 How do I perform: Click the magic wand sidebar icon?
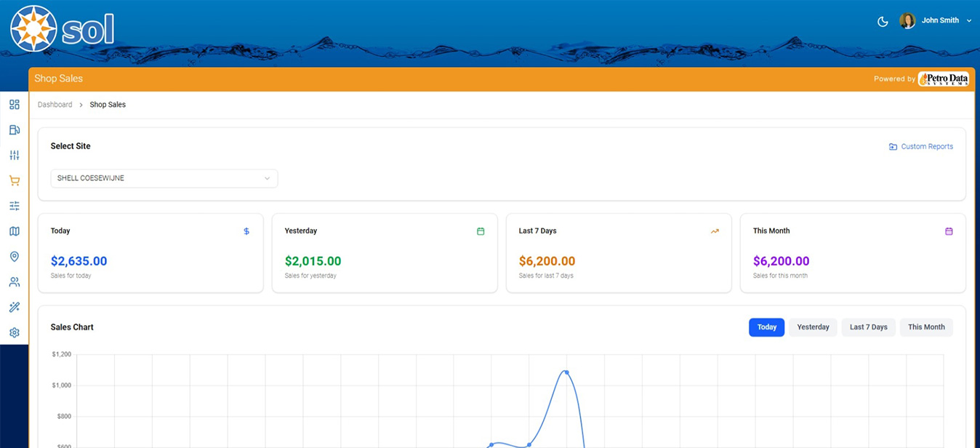(x=14, y=308)
